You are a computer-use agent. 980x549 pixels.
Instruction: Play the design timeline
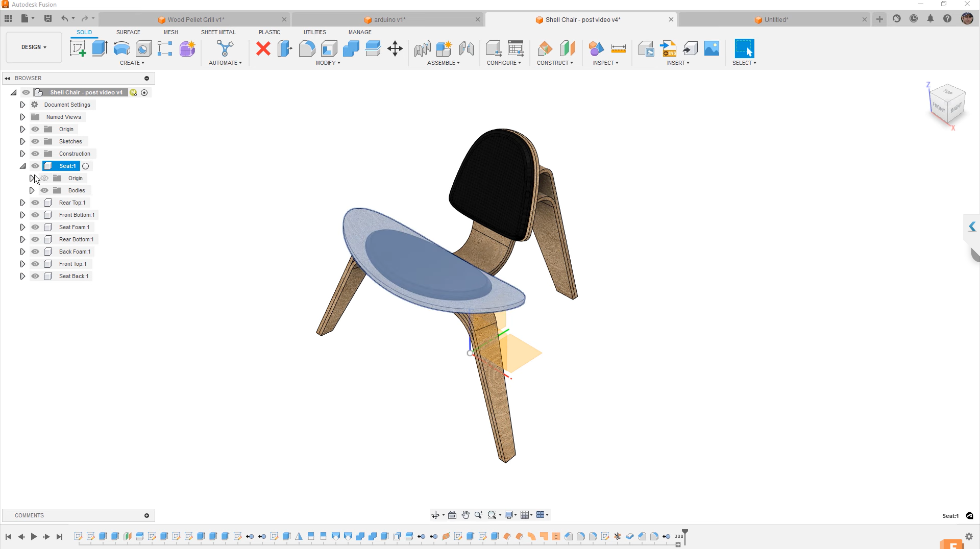pyautogui.click(x=34, y=536)
